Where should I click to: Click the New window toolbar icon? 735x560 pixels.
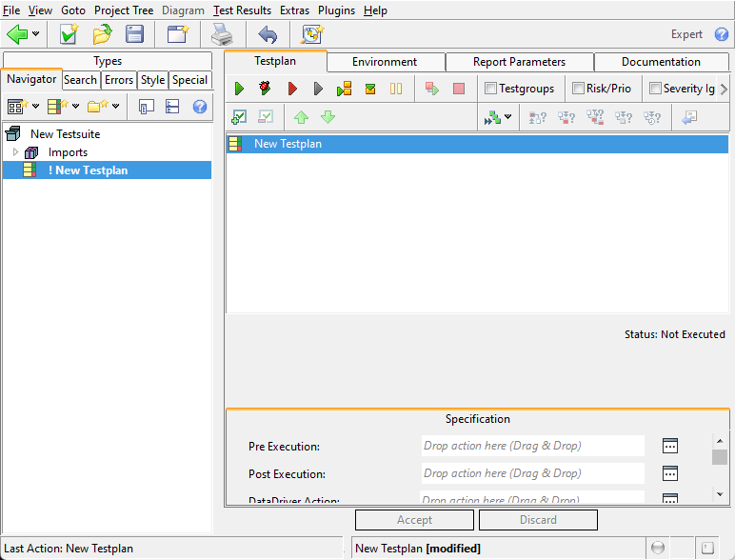click(177, 35)
